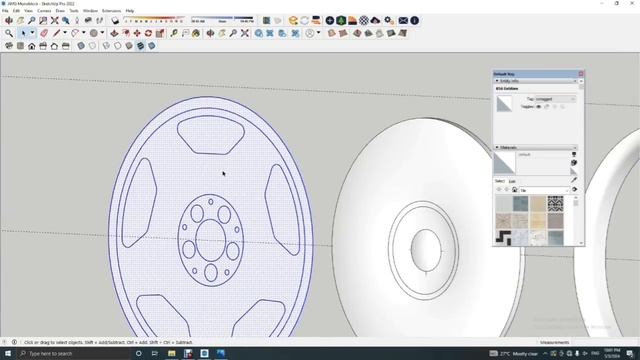The height and width of the screenshot is (360, 640).
Task: Switch to Iso view
Action: (x=9, y=46)
